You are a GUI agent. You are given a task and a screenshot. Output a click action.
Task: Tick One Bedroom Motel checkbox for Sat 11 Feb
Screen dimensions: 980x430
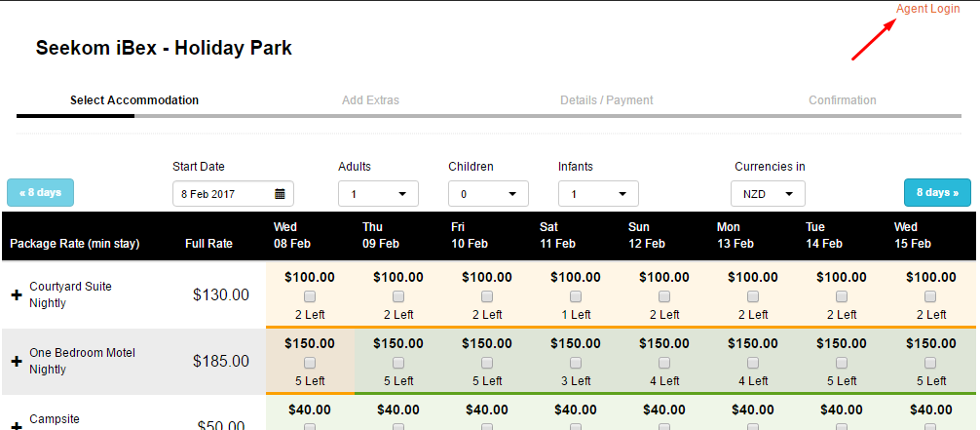[576, 363]
